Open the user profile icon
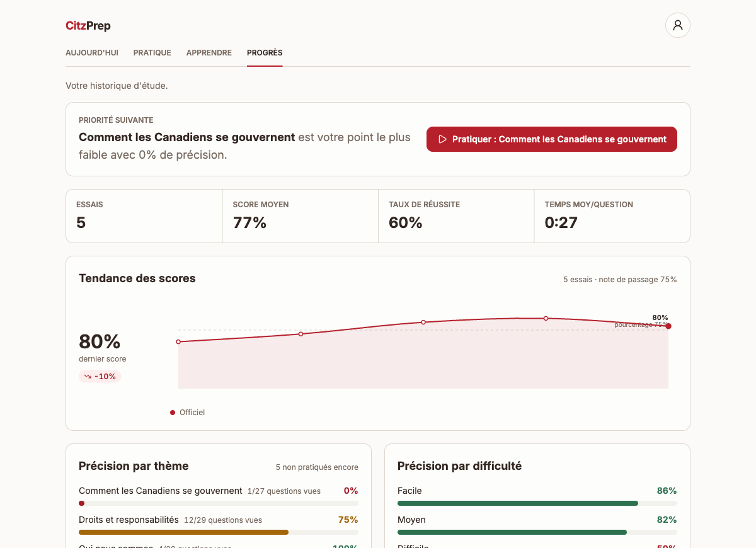The height and width of the screenshot is (548, 756). click(x=678, y=25)
